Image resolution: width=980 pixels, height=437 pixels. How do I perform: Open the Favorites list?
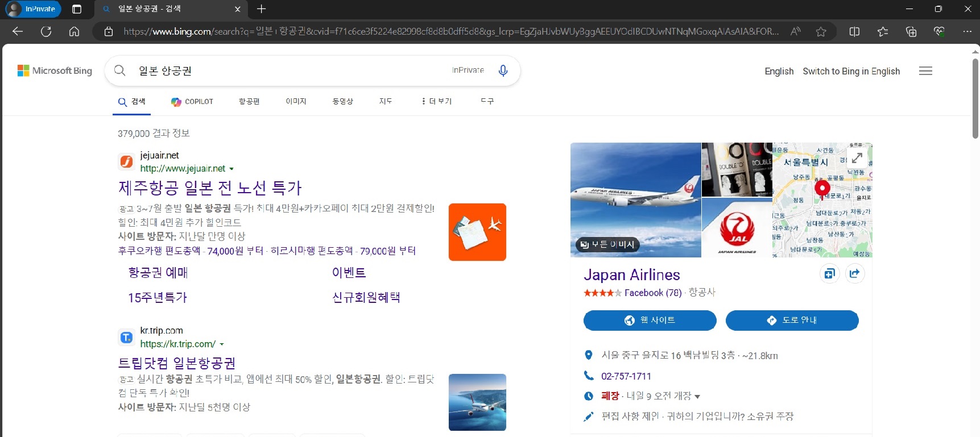pyautogui.click(x=883, y=32)
